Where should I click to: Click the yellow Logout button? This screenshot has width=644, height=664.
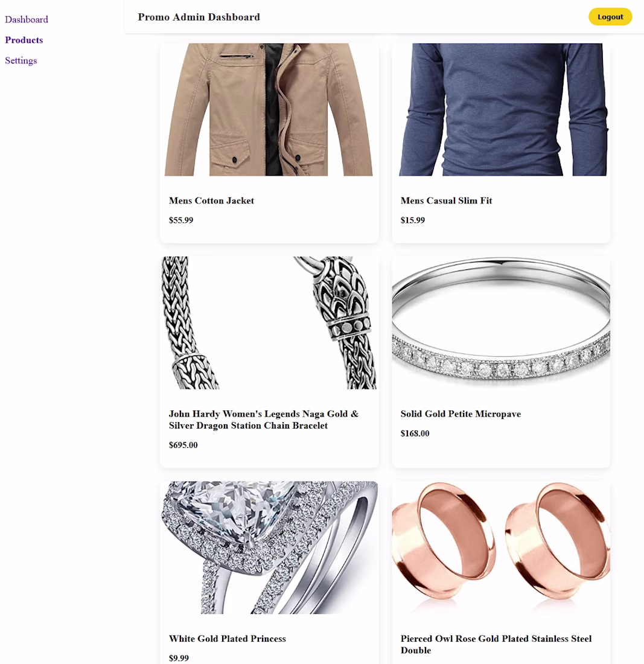point(610,17)
